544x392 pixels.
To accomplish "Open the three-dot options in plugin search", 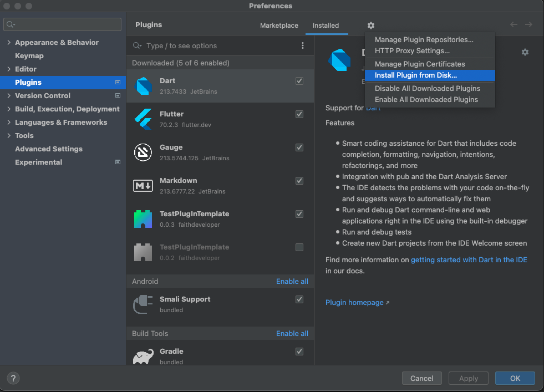I will pyautogui.click(x=303, y=45).
